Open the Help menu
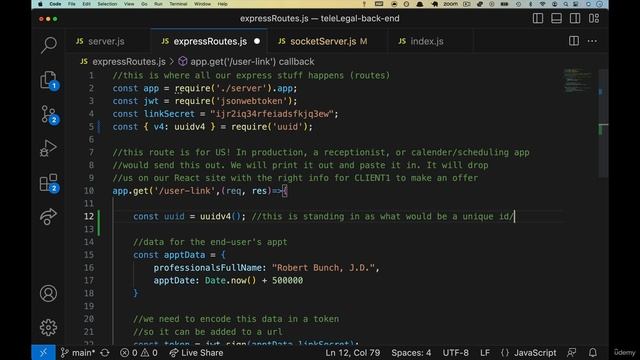This screenshot has height=360, width=640. pos(222,4)
